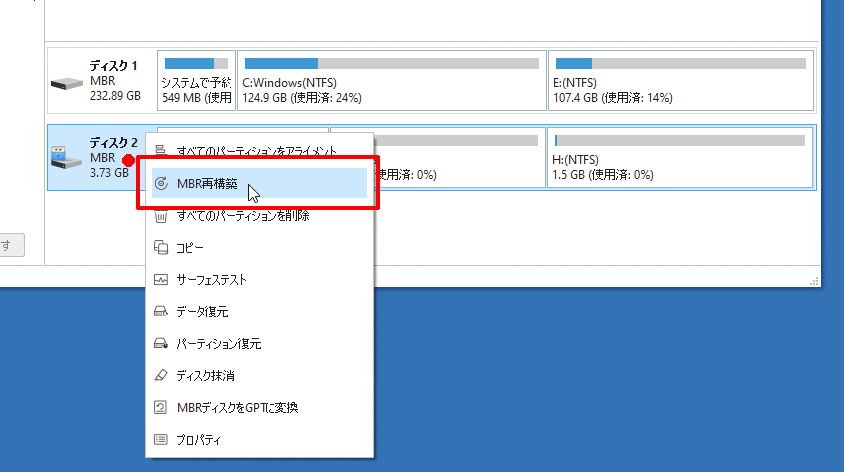Choose パーティション復元 from the context menu

pos(219,343)
